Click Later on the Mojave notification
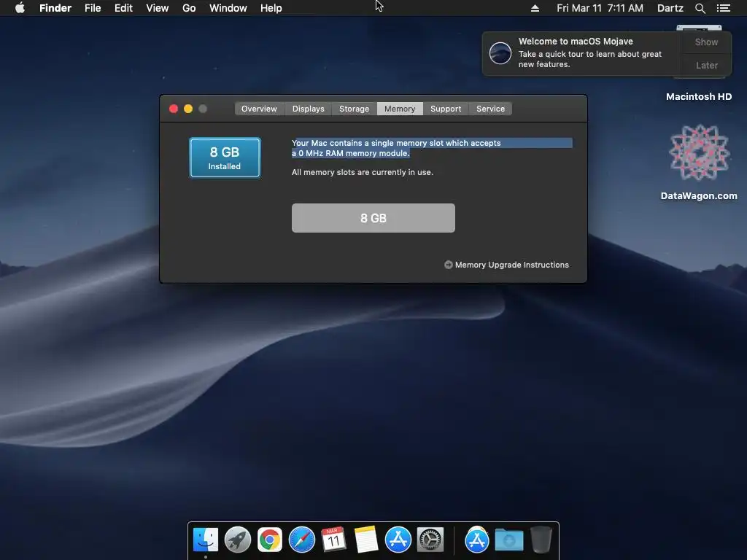747x560 pixels. click(x=706, y=65)
